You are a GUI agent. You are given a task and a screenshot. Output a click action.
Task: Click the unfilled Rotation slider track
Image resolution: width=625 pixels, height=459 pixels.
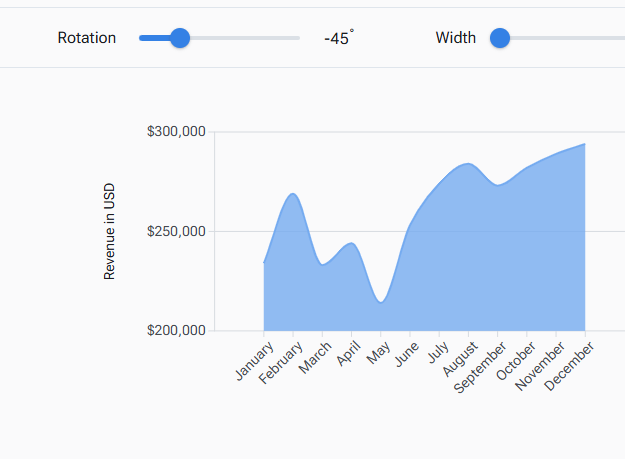(245, 38)
